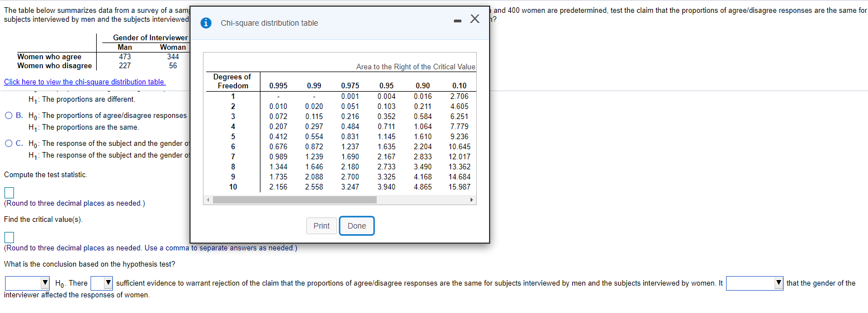This screenshot has height=313, width=868.
Task: Click the 'Women who agree' row label
Action: (49, 56)
